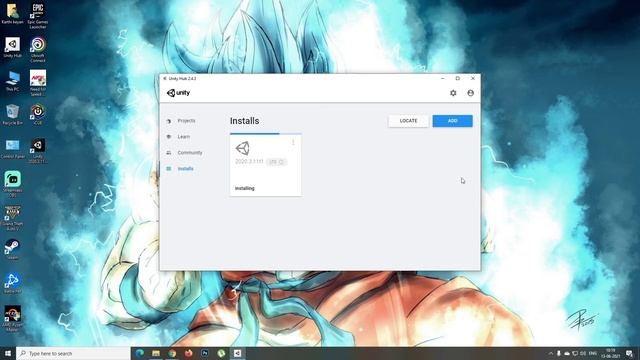Select the Unity 2020.3.11 editor desktop shortcut

tap(38, 151)
